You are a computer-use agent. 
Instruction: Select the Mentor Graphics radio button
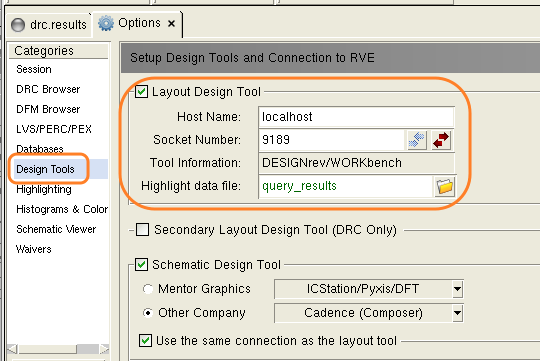[148, 289]
